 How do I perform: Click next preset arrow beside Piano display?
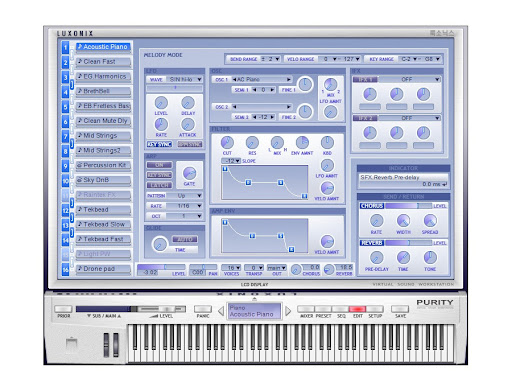pos(288,311)
